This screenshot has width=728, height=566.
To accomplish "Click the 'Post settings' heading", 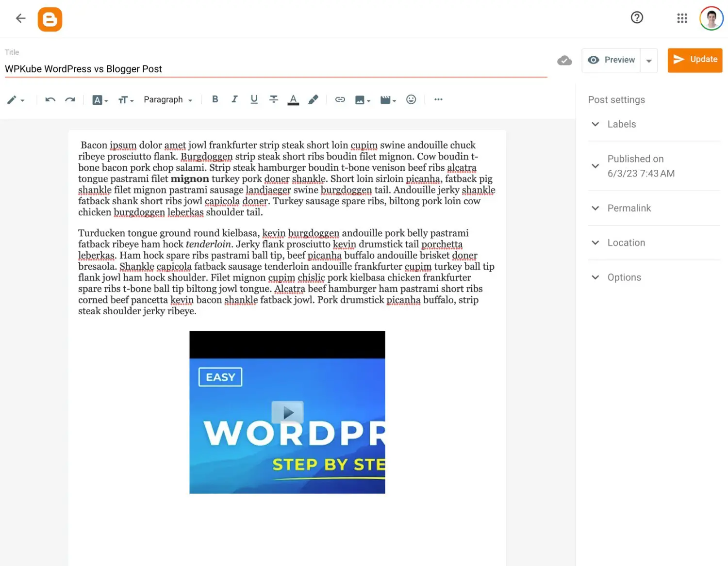I will pyautogui.click(x=616, y=100).
